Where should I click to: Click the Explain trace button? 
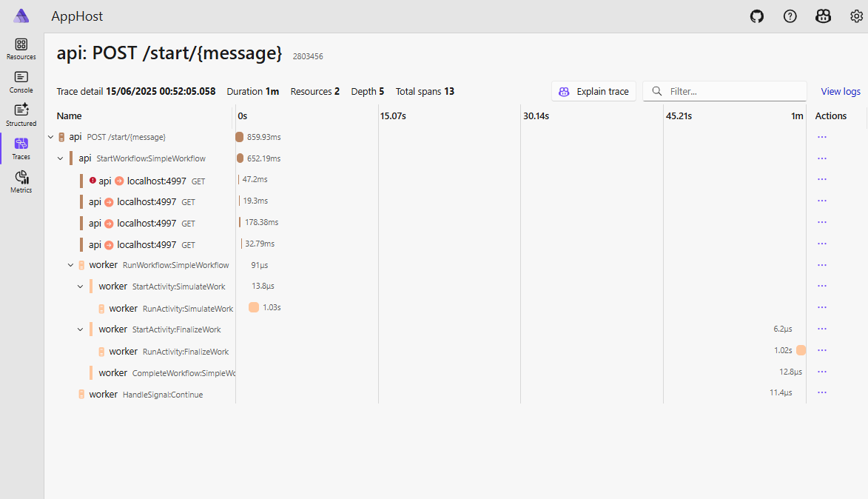(593, 92)
